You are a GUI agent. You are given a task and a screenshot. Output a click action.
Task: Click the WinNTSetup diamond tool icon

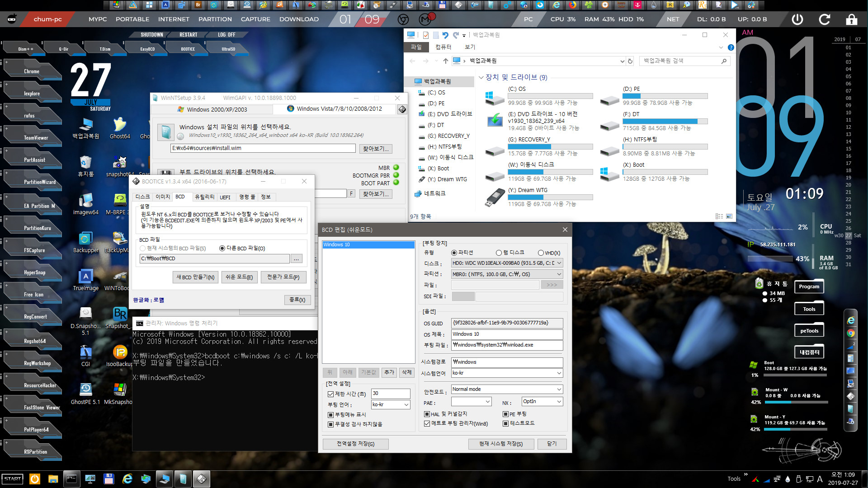401,109
